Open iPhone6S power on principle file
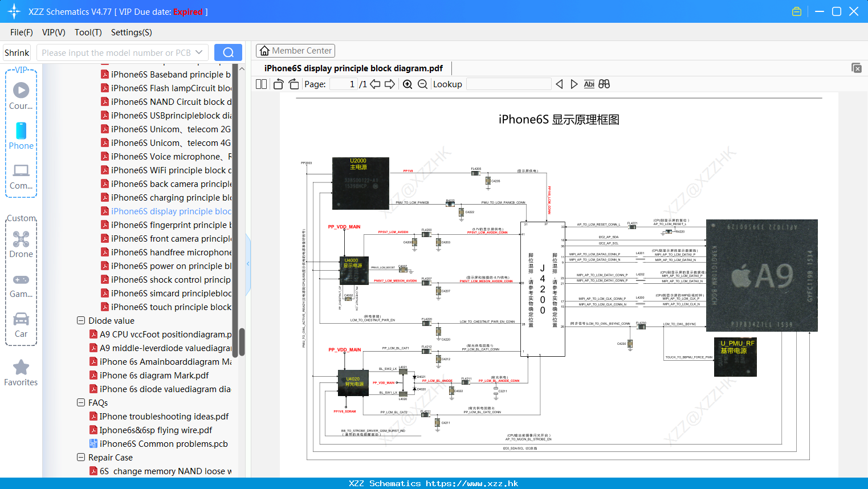This screenshot has height=489, width=868. click(166, 266)
